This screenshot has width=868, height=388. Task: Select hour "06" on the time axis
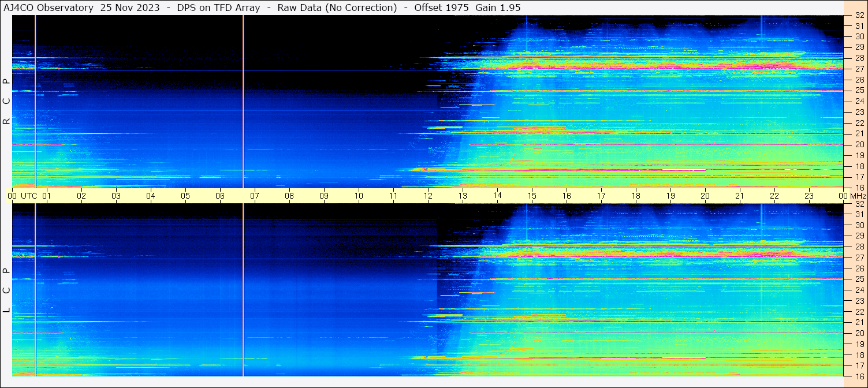(220, 196)
